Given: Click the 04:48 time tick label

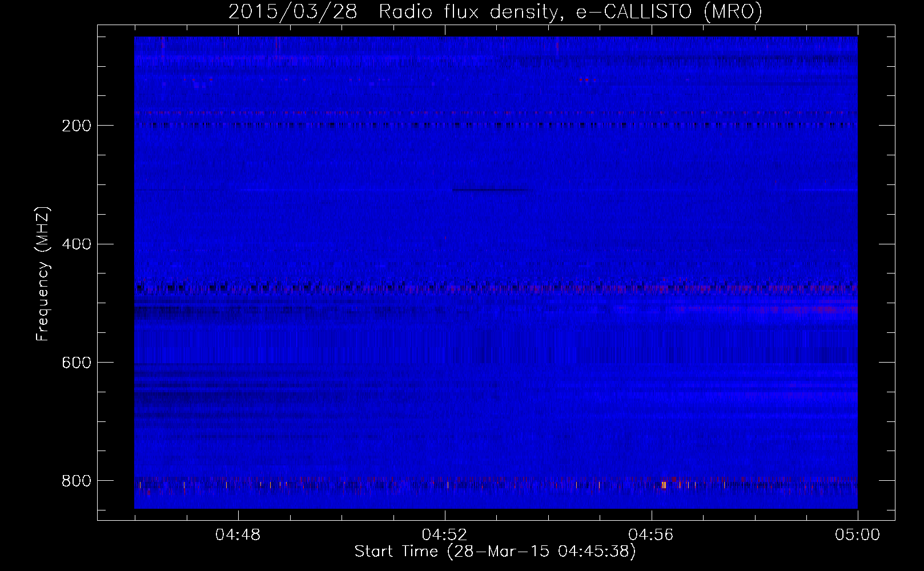Looking at the screenshot, I should tap(238, 535).
